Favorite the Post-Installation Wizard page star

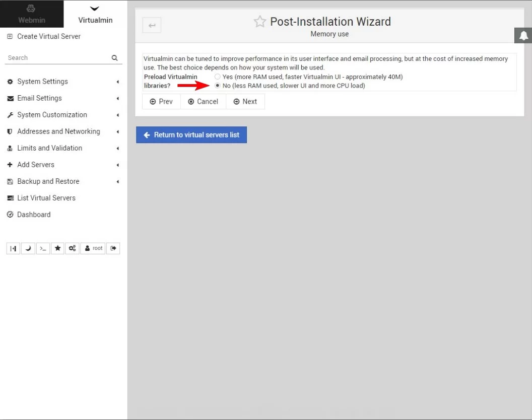point(260,21)
